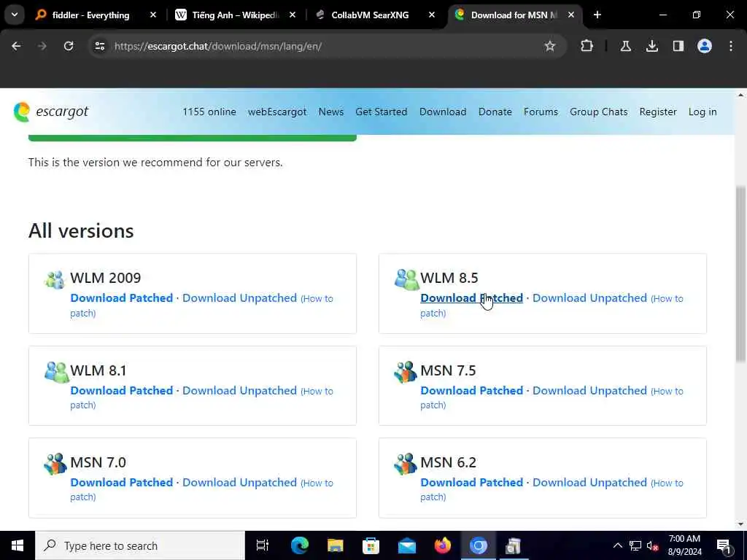The image size is (747, 560).
Task: Download Patched WLM 2009
Action: [122, 298]
